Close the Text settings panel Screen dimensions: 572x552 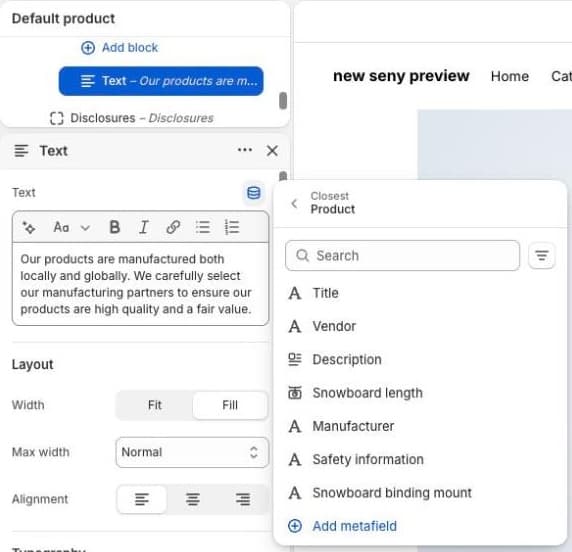coord(272,150)
